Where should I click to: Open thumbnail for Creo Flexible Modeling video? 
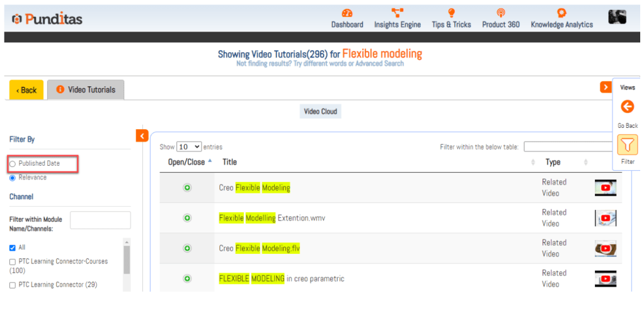pyautogui.click(x=605, y=188)
